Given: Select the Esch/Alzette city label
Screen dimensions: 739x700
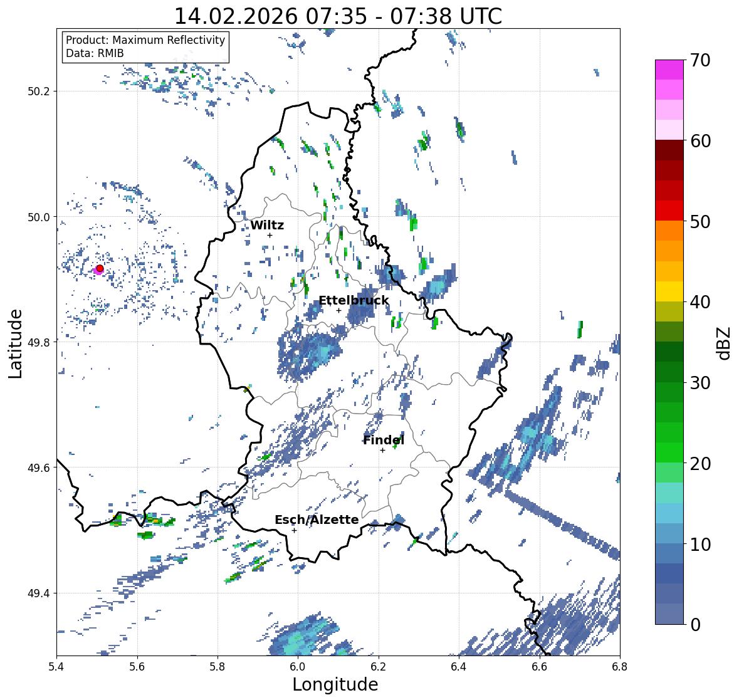Looking at the screenshot, I should [x=317, y=520].
